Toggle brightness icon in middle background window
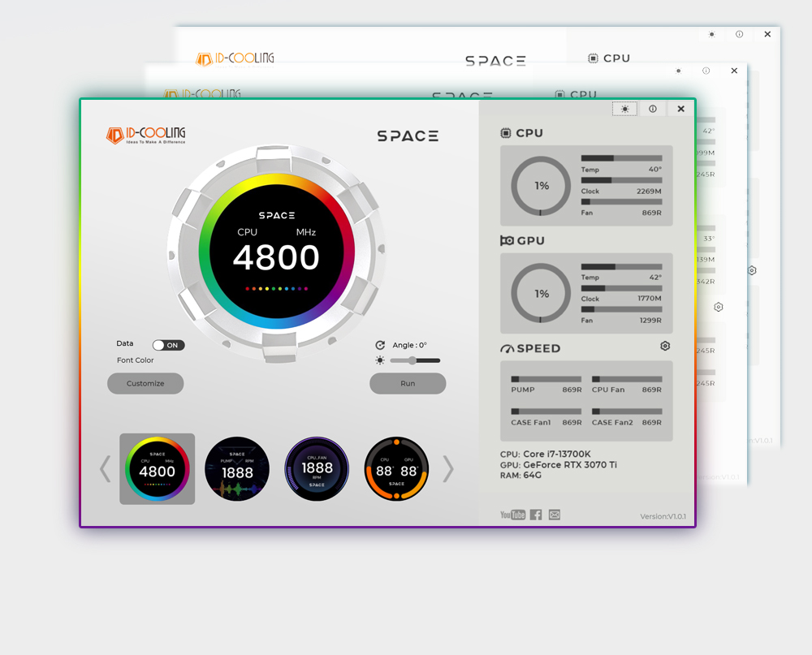 click(x=678, y=71)
